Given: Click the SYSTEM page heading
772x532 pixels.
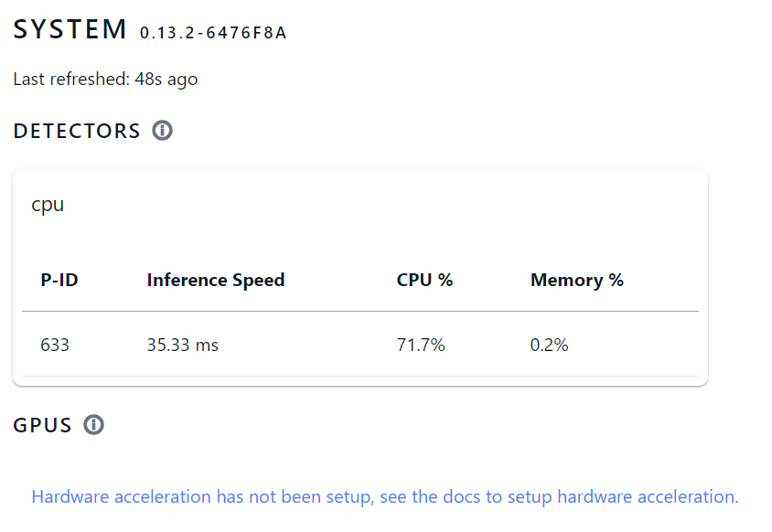Looking at the screenshot, I should [70, 29].
